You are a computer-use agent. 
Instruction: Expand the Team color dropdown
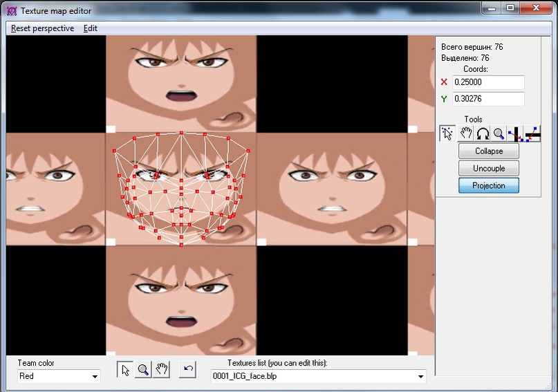pos(95,376)
